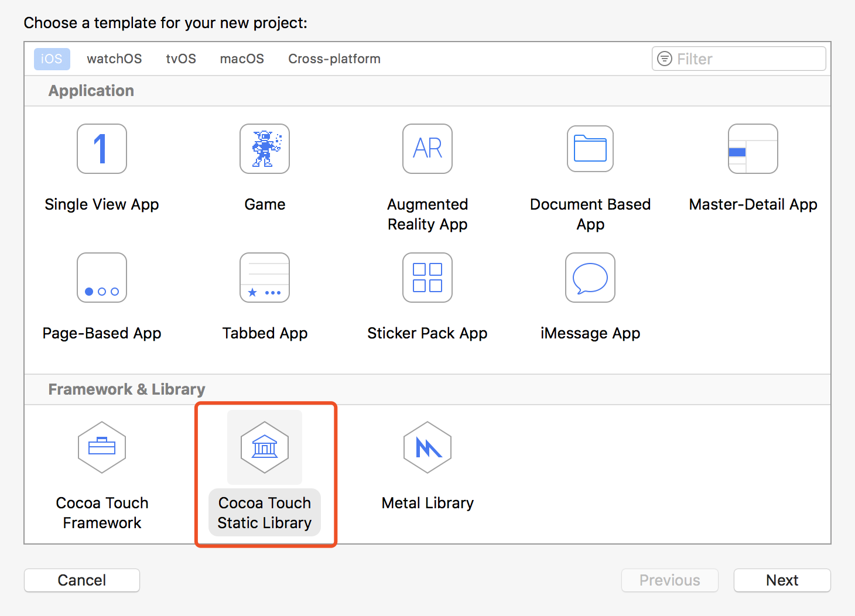Viewport: 855px width, 616px height.
Task: Click the Cancel button
Action: coord(82,580)
